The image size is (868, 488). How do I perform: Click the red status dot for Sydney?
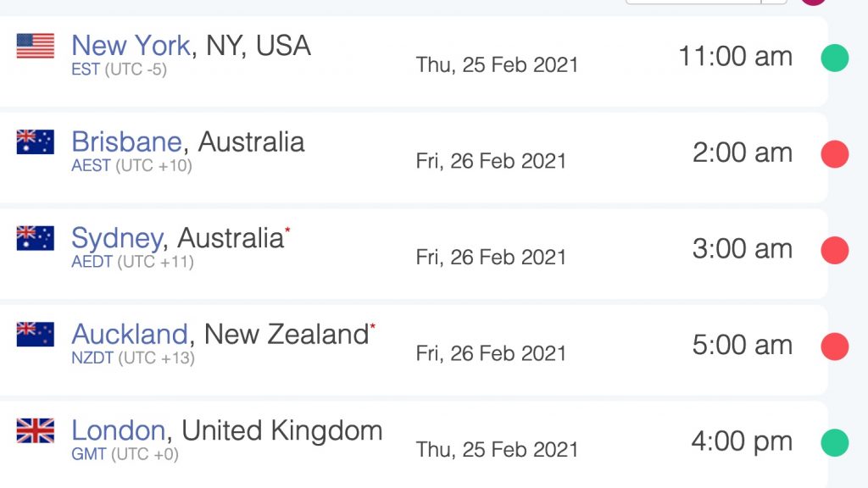(x=835, y=250)
